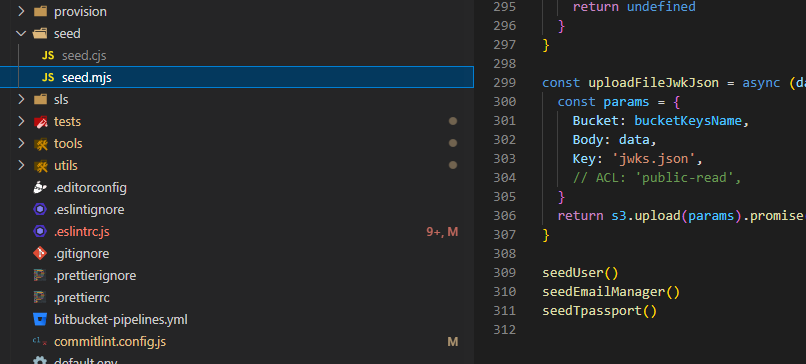Select the provision folder name

pos(80,11)
